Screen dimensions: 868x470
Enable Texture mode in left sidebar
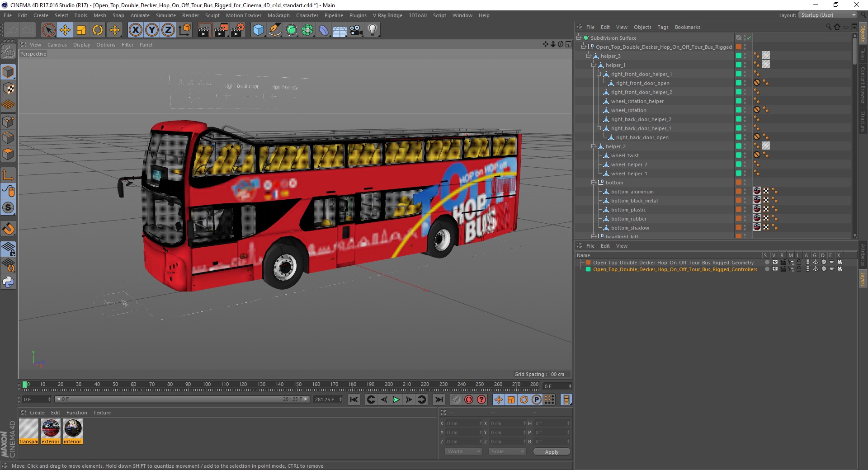pyautogui.click(x=8, y=88)
